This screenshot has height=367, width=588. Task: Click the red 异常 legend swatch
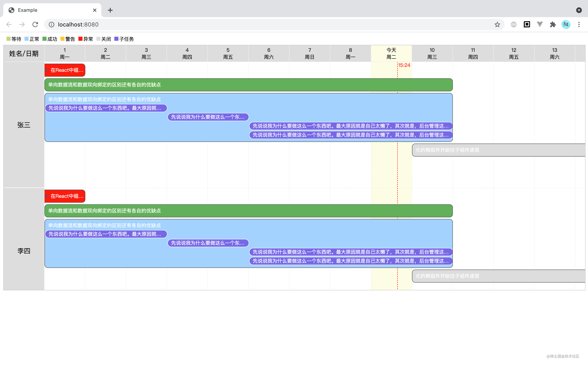[80, 39]
